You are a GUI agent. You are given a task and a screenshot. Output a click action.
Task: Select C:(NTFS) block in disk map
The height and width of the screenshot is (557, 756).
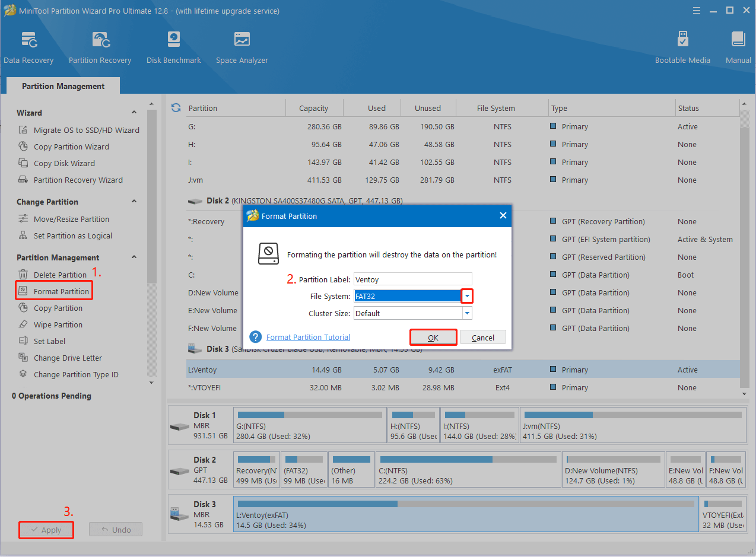click(x=469, y=470)
